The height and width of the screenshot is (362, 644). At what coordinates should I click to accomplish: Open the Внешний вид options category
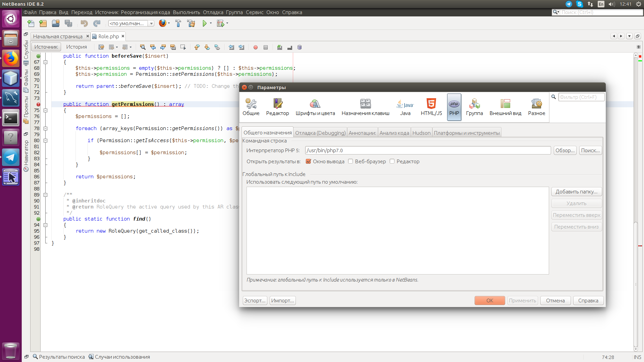click(505, 107)
